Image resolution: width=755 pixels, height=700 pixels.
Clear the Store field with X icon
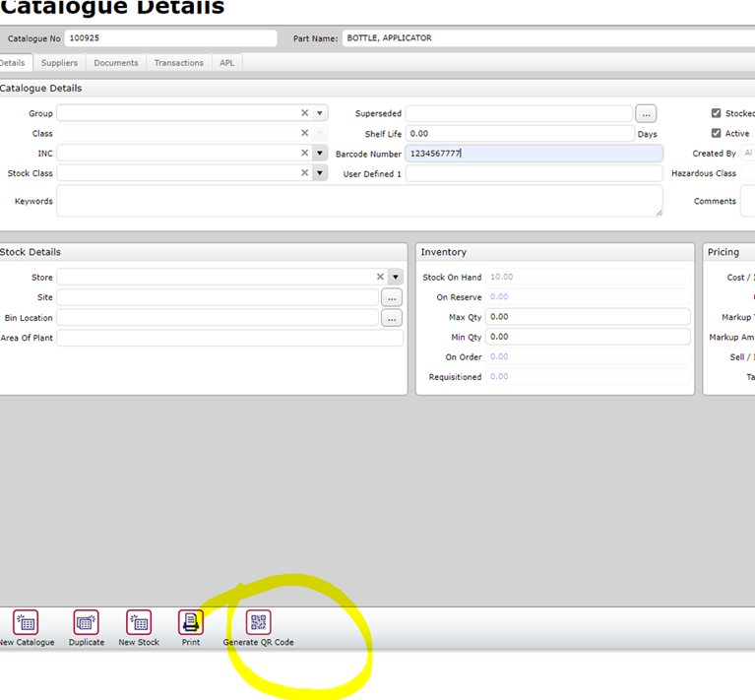pos(380,278)
